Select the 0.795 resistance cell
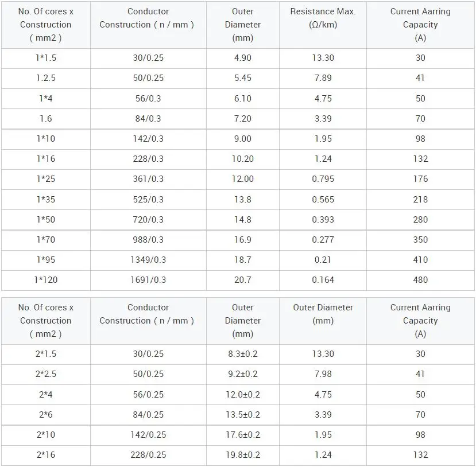Screen dimensions: 476x467 point(323,179)
